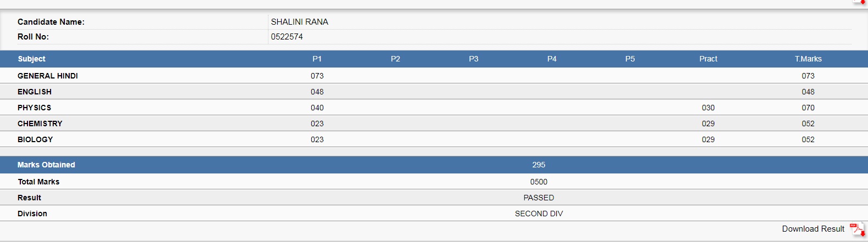This screenshot has height=247, width=868.
Task: Select the GENERAL HINDI subject row
Action: point(434,76)
